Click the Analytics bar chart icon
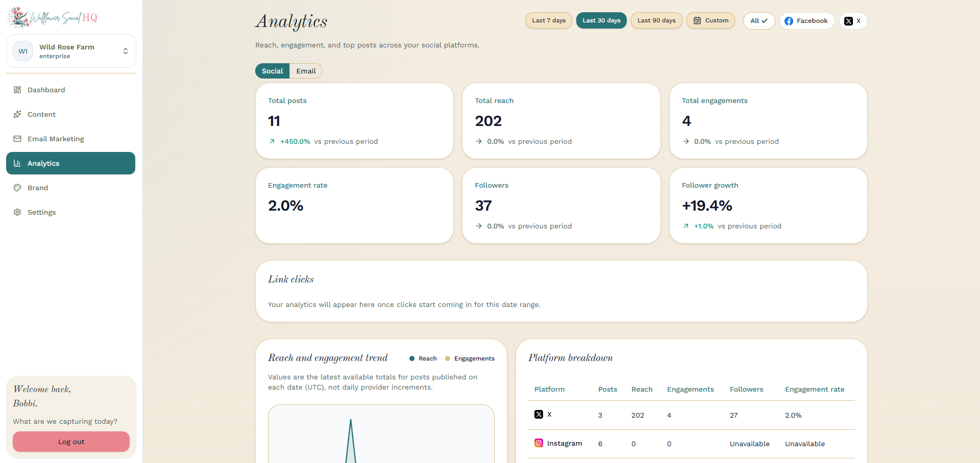 [17, 163]
